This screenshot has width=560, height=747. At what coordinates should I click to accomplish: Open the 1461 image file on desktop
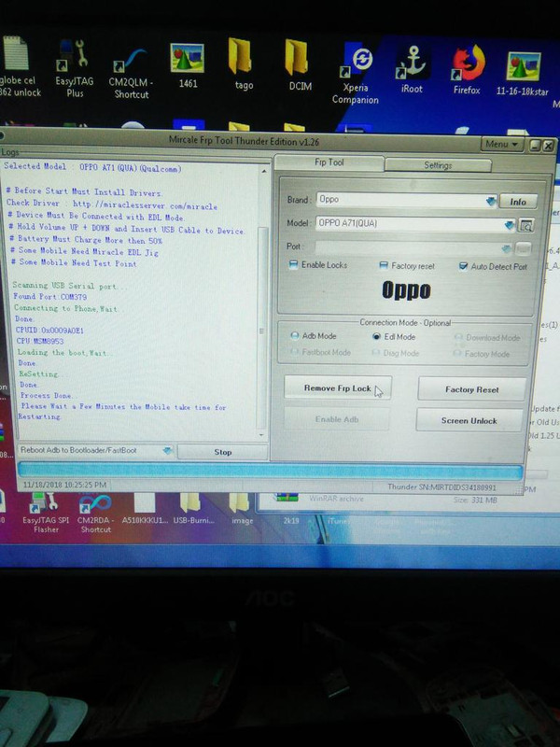(188, 65)
